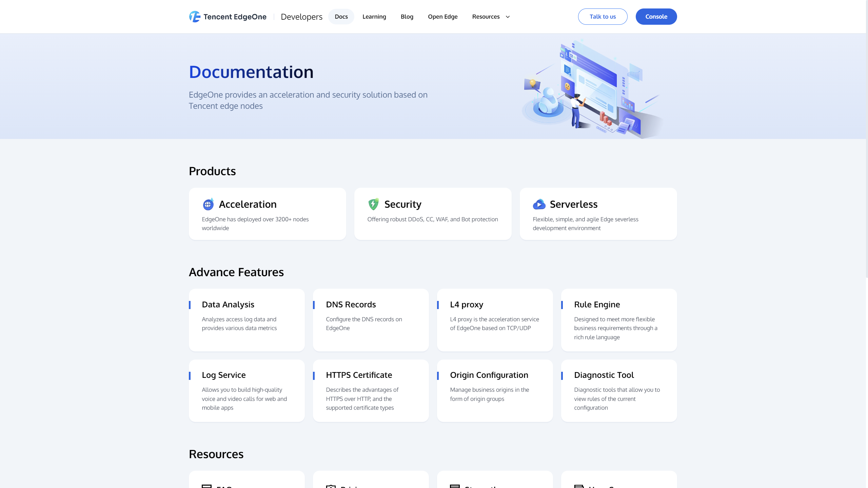Click the Talk to us button

[x=603, y=17]
